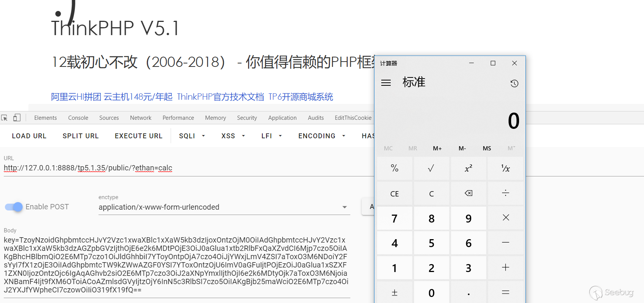Image resolution: width=644 pixels, height=303 pixels.
Task: Click the square root key
Action: [431, 168]
